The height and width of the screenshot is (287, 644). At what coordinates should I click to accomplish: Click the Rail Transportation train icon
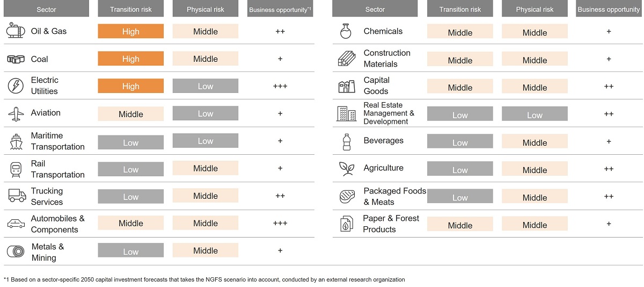pyautogui.click(x=16, y=169)
